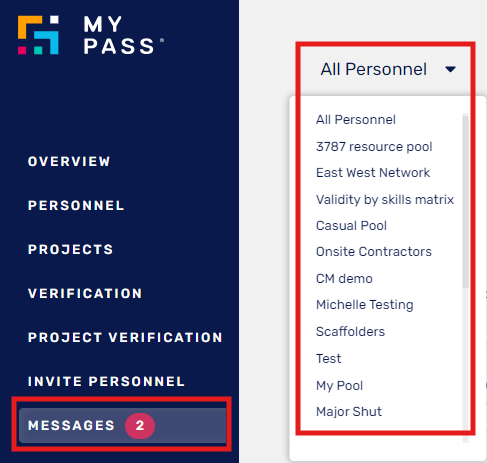
Task: Go to the Personnel page
Action: pos(76,206)
